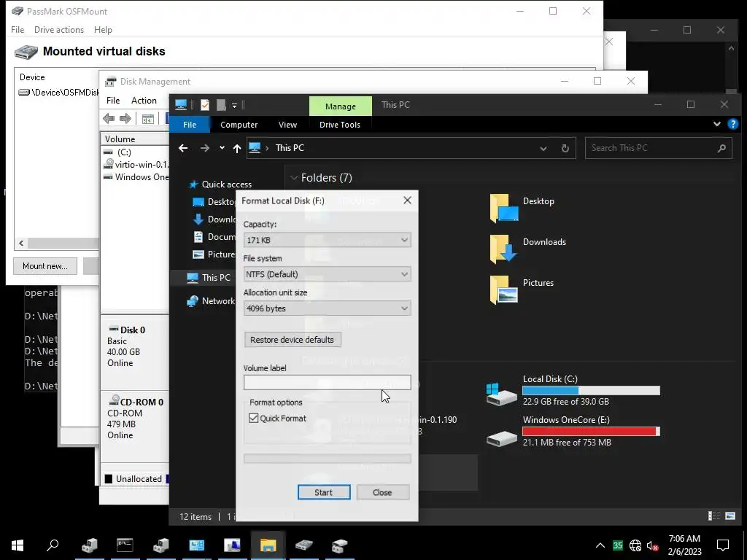Open the Drive Tools ribbon tab
The image size is (747, 560).
pos(340,125)
